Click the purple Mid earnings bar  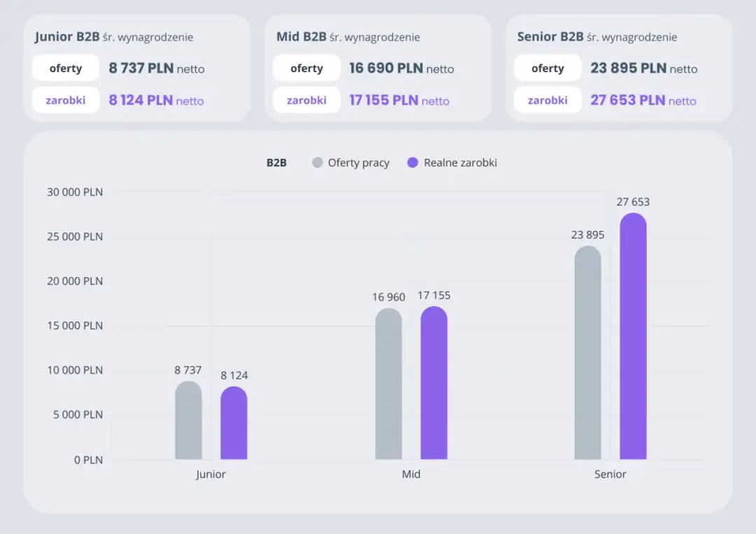[434, 383]
